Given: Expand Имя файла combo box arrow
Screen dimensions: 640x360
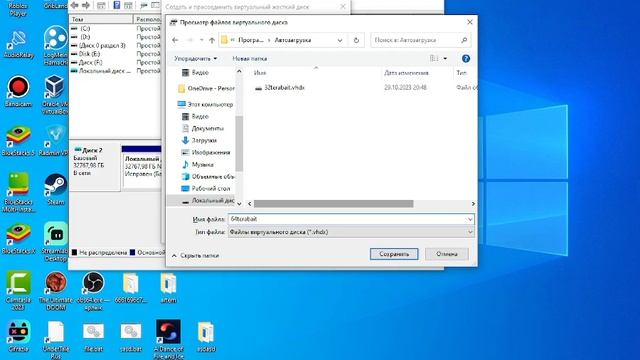Looking at the screenshot, I should coord(470,219).
